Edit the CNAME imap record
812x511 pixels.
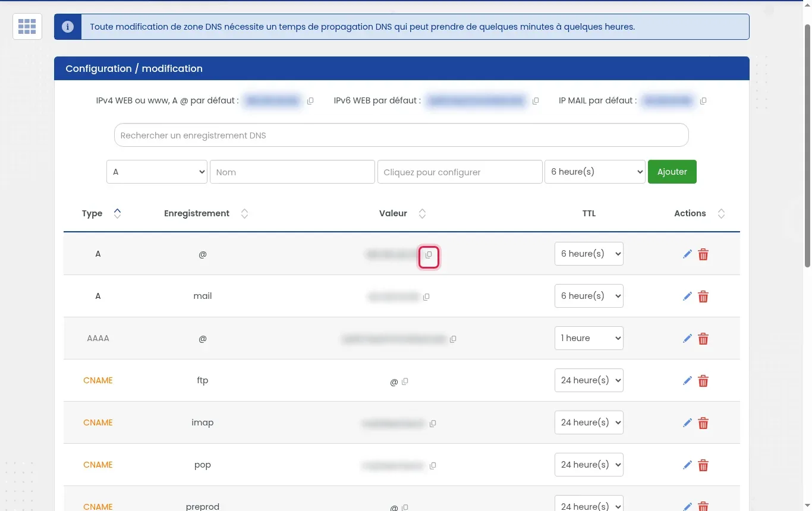click(687, 423)
